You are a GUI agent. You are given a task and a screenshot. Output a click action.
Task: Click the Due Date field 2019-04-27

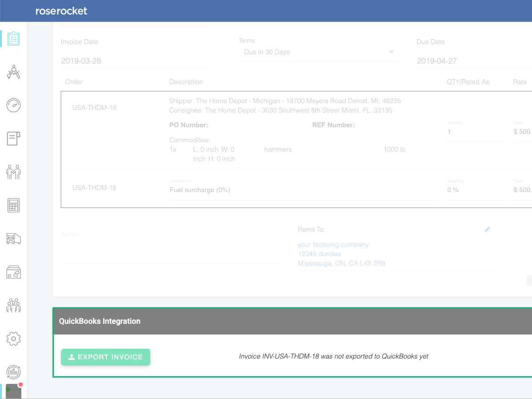[474, 61]
